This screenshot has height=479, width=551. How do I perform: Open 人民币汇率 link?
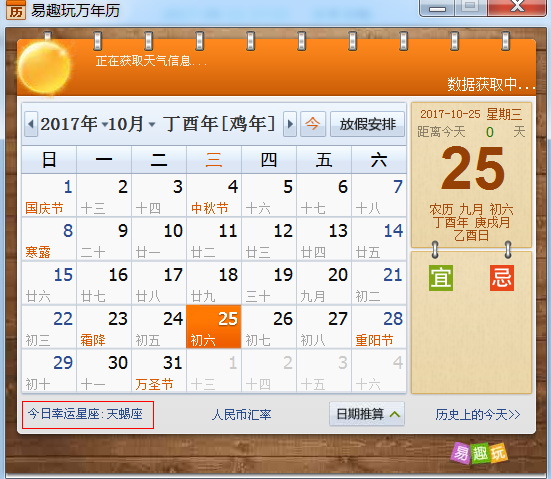tap(241, 415)
